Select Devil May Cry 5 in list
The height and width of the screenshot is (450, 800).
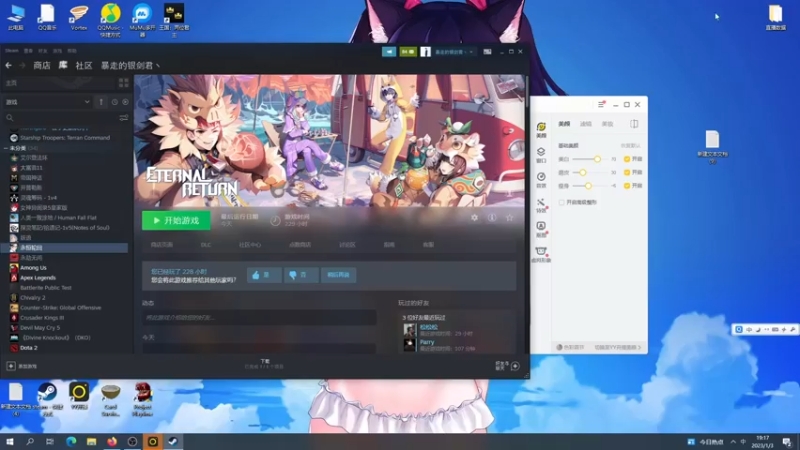click(40, 328)
